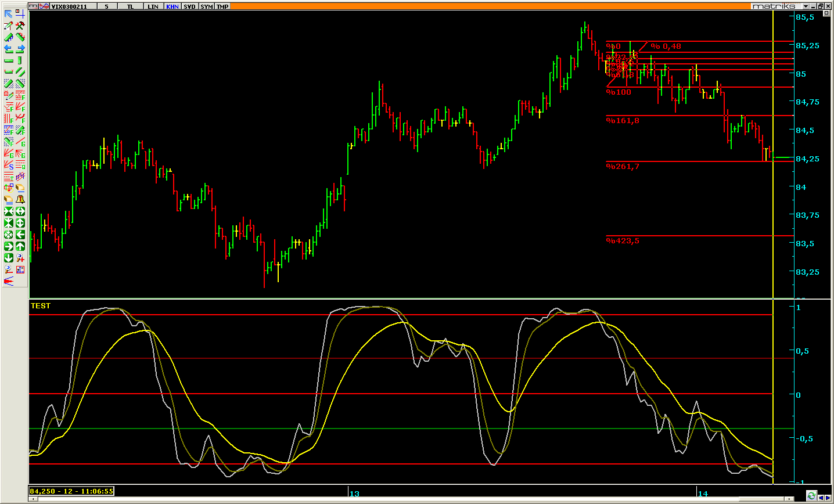Click the refresh icon at bottom right
This screenshot has height=504, width=834.
[811, 496]
